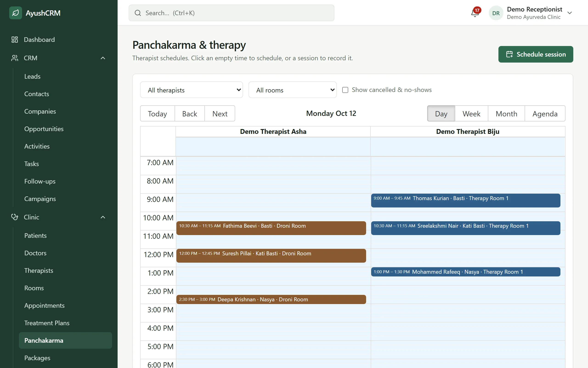Screen dimensions: 588x368
Task: Click Demo Therapist Asha column header
Action: (273, 131)
